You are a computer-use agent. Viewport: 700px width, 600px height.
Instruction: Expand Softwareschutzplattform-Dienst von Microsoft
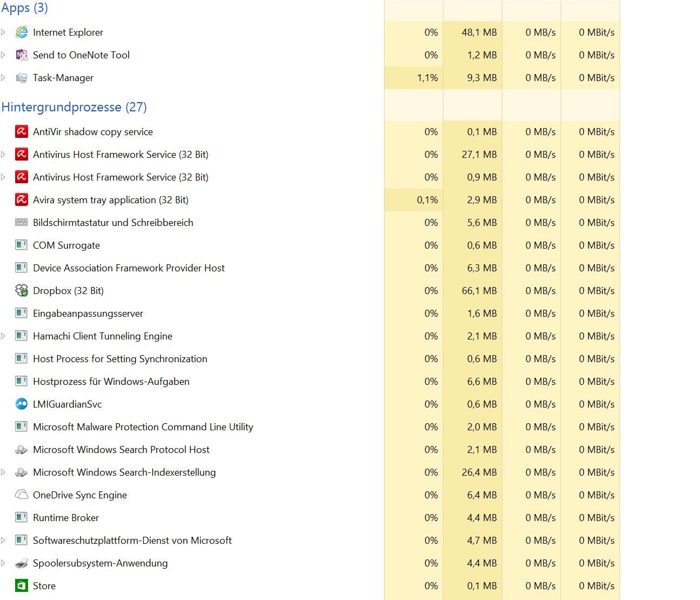(3, 541)
